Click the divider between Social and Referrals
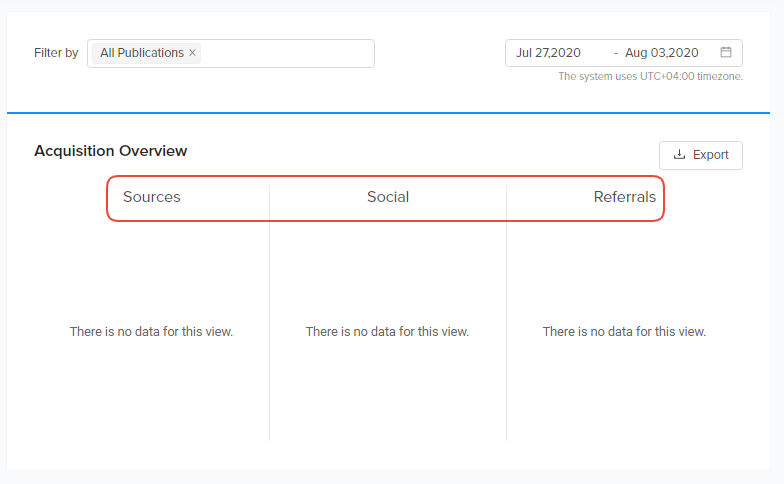Screen dimensions: 784x484 point(506,320)
